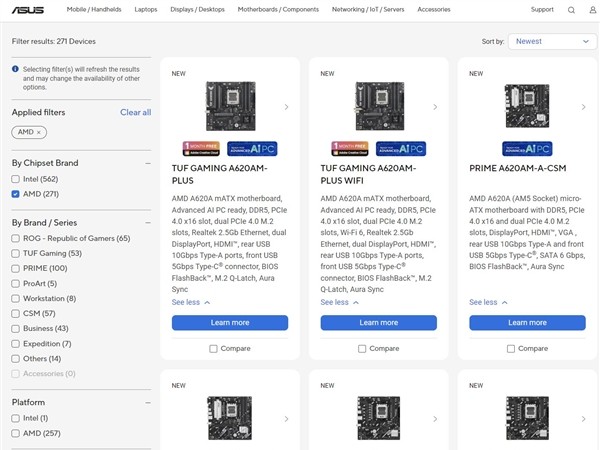Click Clear all filters link
Screen dimensions: 600x450
135,112
